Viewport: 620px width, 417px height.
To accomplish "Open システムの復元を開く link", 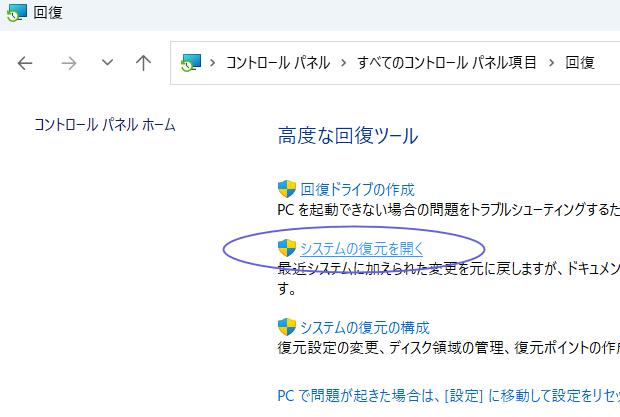I will (x=362, y=249).
